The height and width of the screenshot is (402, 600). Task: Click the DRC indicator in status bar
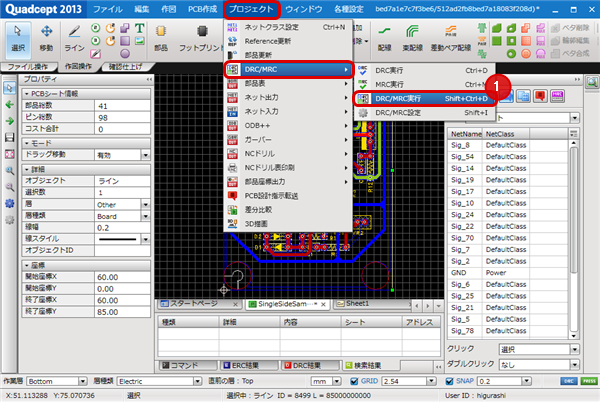(569, 381)
